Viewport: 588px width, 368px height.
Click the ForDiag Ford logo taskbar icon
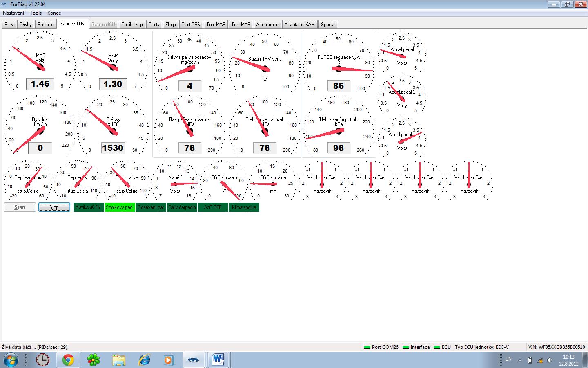(x=194, y=360)
